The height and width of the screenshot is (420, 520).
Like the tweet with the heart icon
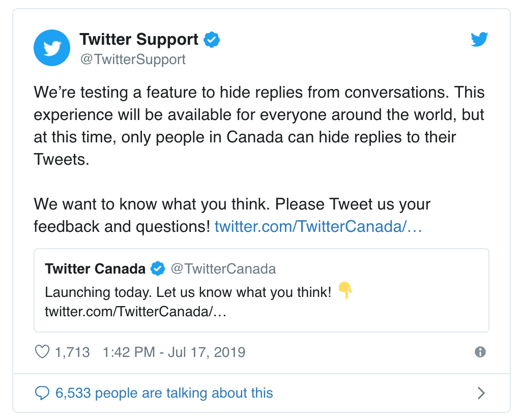tap(42, 352)
